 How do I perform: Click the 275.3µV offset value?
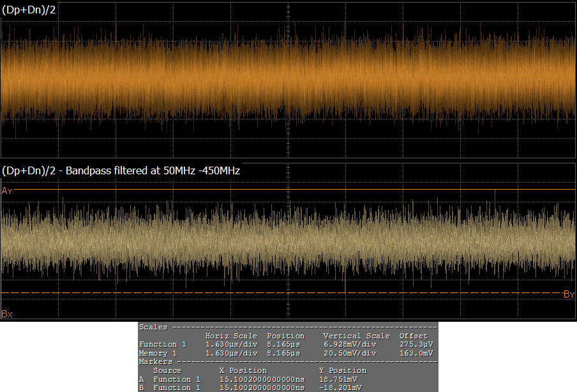coord(416,344)
